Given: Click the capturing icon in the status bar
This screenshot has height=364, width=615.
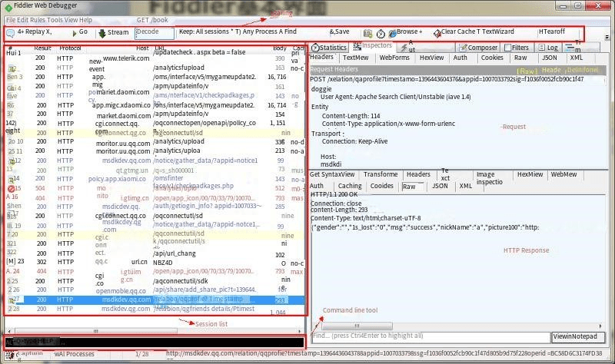Looking at the screenshot, I should [x=11, y=354].
